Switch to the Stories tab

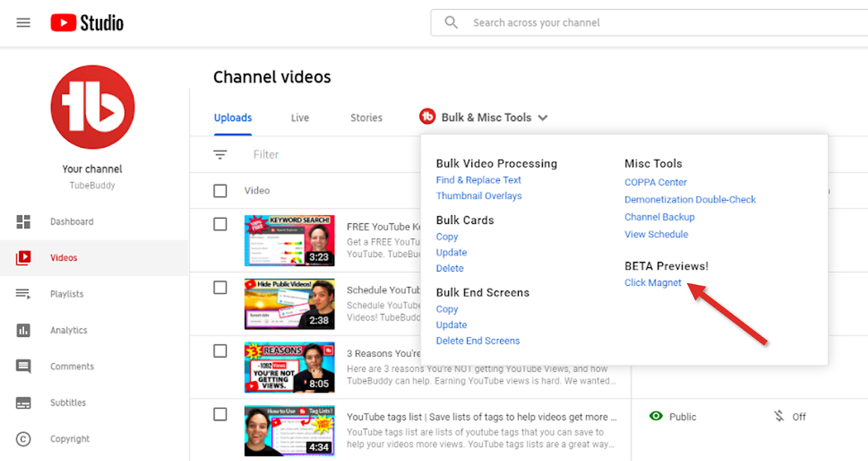click(x=366, y=118)
